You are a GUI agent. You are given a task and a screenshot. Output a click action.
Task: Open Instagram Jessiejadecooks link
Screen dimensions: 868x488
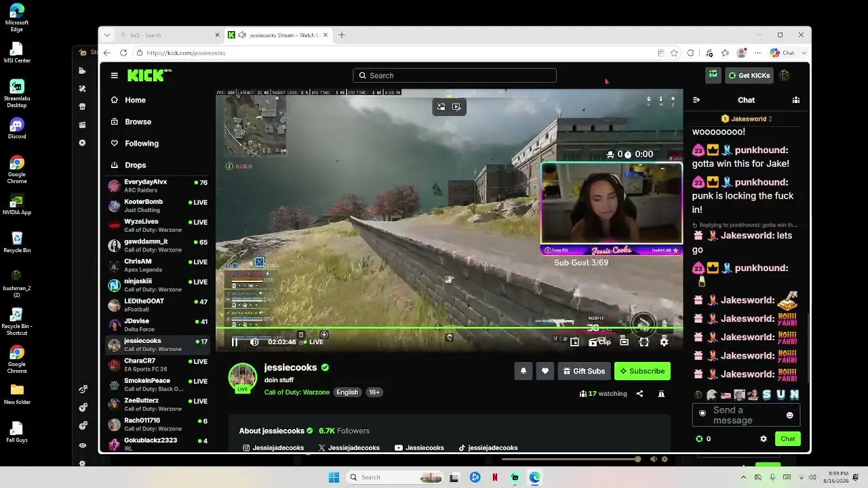(273, 448)
